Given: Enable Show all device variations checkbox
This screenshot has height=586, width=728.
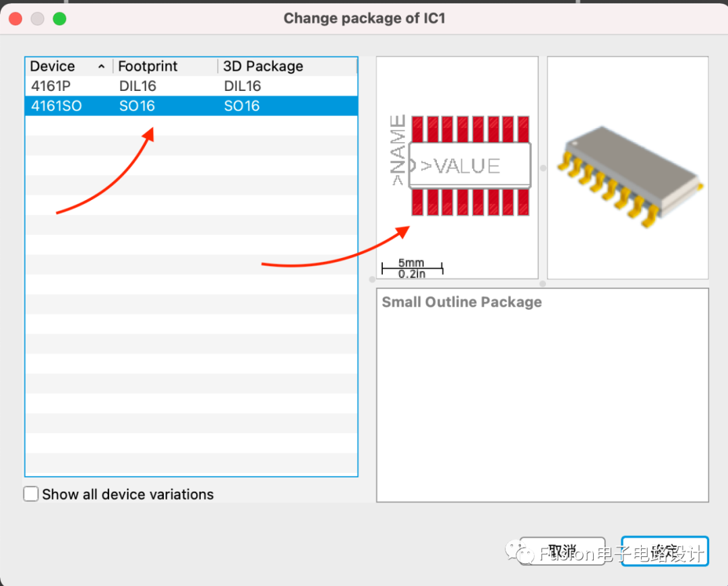Looking at the screenshot, I should (x=31, y=494).
